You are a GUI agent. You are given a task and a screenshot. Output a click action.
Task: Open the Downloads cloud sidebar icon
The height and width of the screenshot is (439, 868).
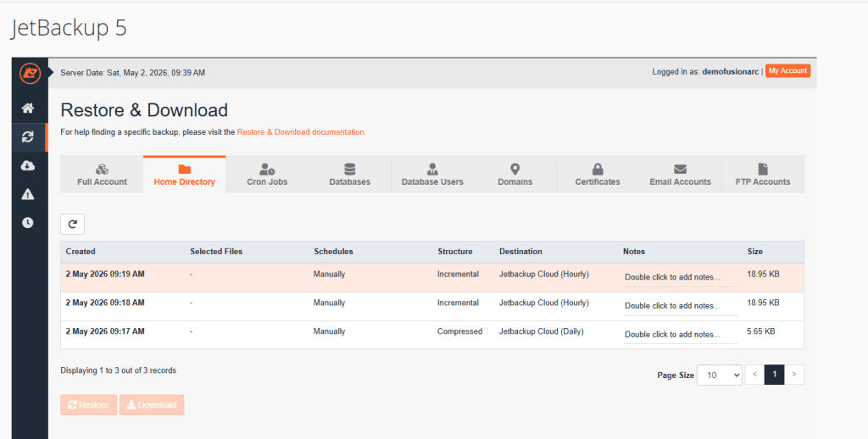28,165
